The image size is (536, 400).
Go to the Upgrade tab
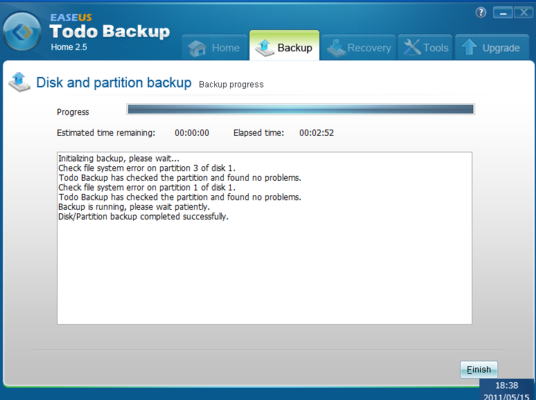(492, 48)
